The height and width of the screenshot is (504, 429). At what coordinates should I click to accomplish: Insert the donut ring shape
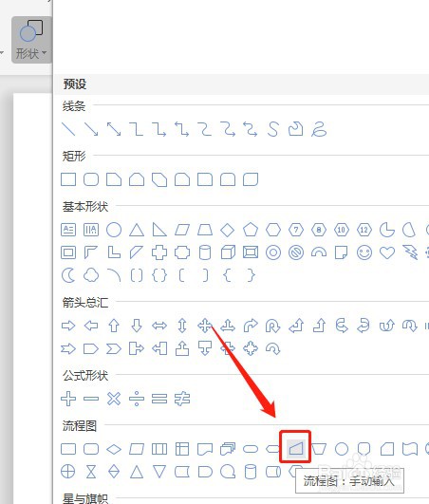273,252
